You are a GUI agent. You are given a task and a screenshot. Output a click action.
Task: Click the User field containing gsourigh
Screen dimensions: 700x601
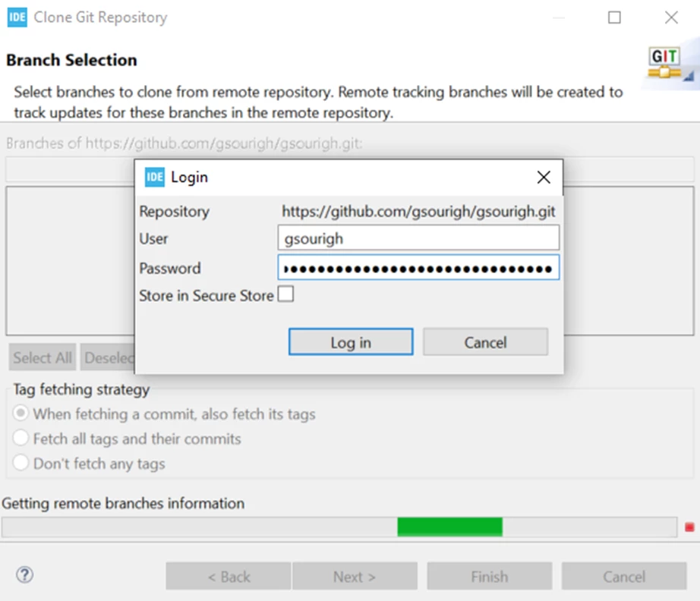coord(418,238)
